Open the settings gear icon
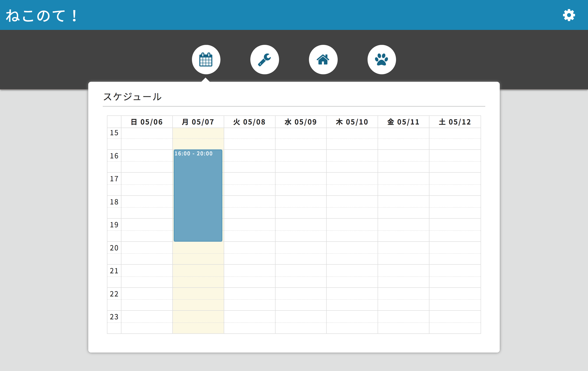This screenshot has height=371, width=588. click(x=569, y=15)
